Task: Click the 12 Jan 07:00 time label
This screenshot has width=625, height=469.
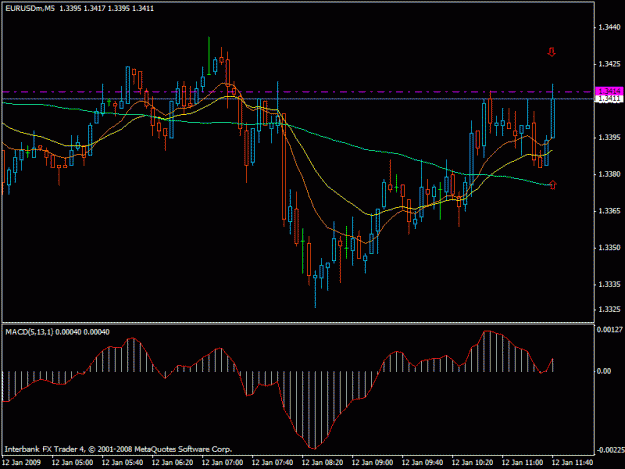Action: [x=222, y=462]
